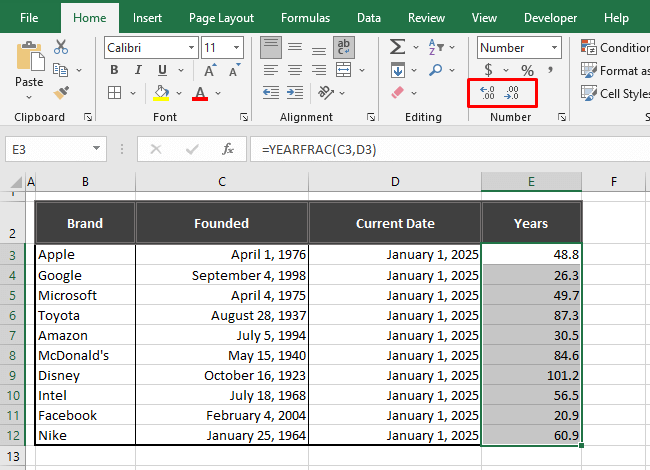
Task: Increase the indent level
Action: tap(295, 93)
